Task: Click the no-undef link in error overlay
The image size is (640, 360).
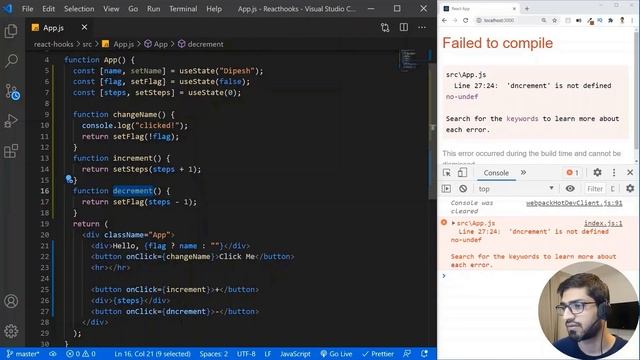Action: click(x=462, y=97)
